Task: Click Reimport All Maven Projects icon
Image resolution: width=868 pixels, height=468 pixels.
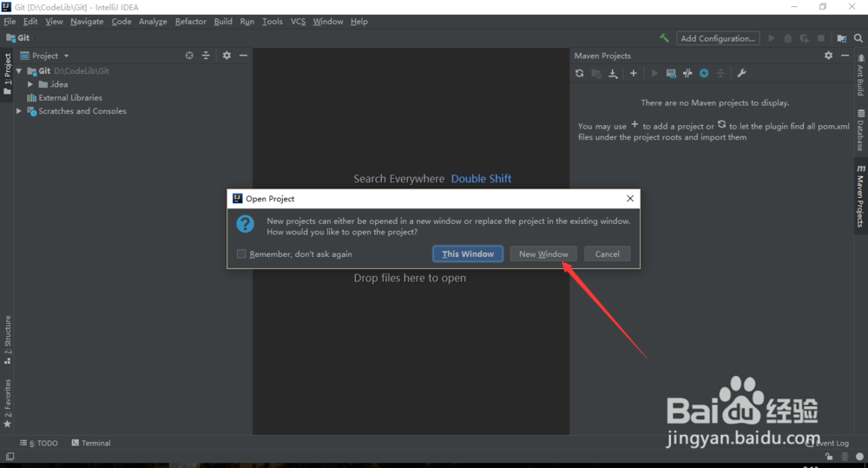Action: tap(579, 73)
